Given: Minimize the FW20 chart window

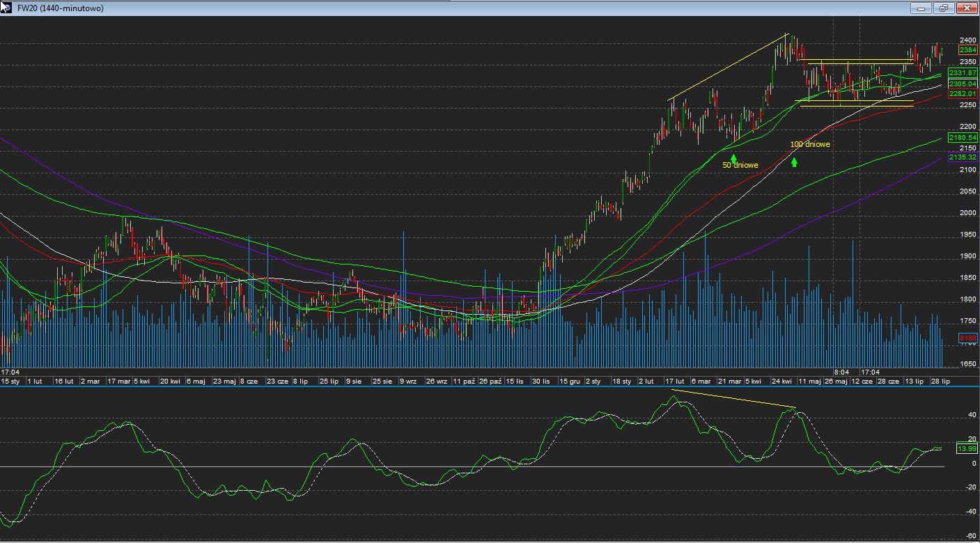Looking at the screenshot, I should [921, 8].
